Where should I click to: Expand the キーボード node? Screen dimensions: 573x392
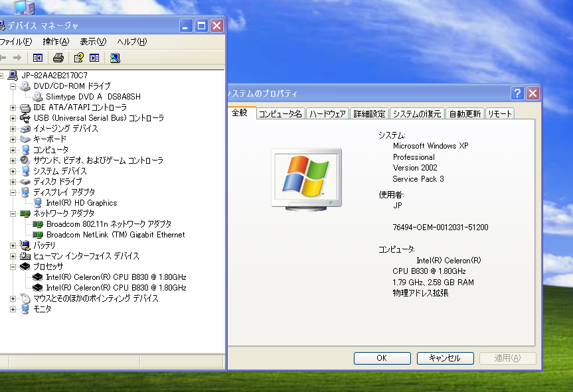click(13, 139)
